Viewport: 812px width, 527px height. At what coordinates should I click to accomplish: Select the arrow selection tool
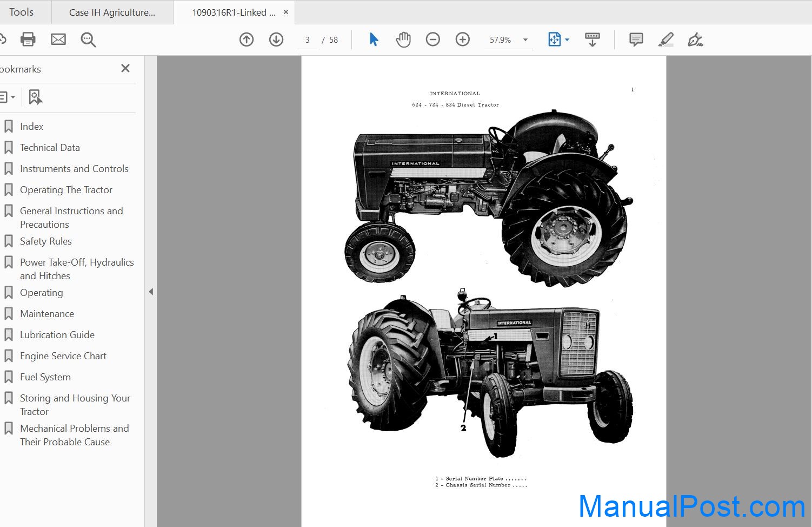(x=374, y=39)
